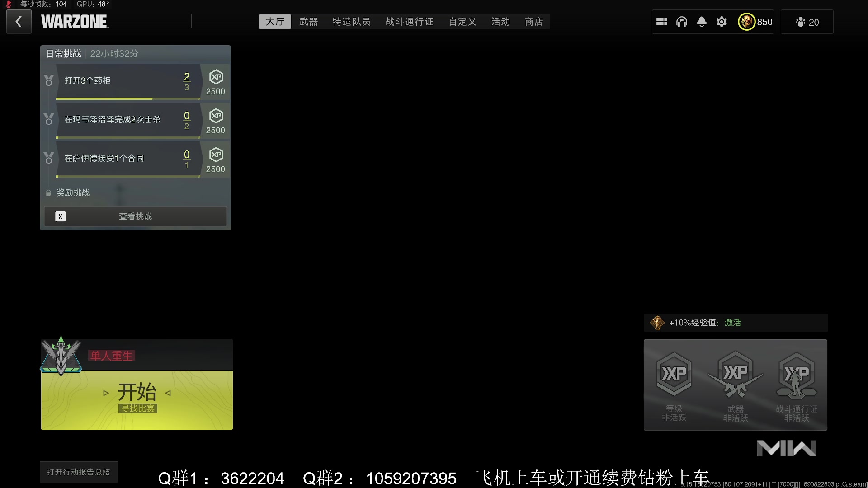The image size is (868, 488).
Task: Click the XP reward icon for 在玛韦泽沼泽完成2次击杀
Action: 216,116
